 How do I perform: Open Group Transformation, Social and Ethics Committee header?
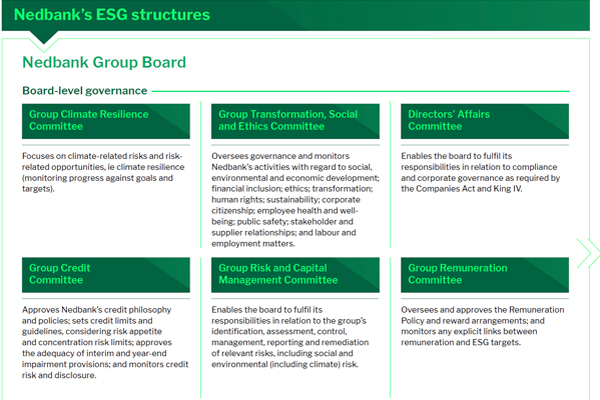click(x=295, y=121)
